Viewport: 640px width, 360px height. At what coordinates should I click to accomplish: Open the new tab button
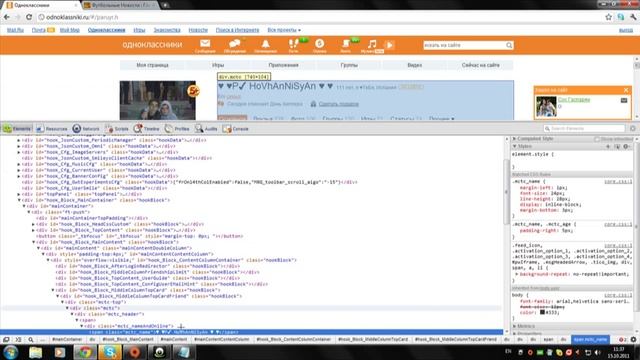[x=165, y=5]
